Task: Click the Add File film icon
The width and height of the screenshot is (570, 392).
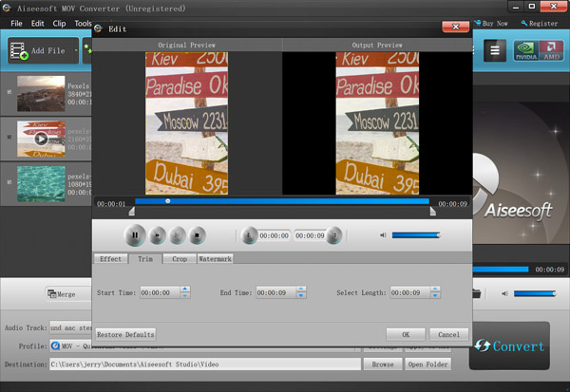Action: (19, 51)
